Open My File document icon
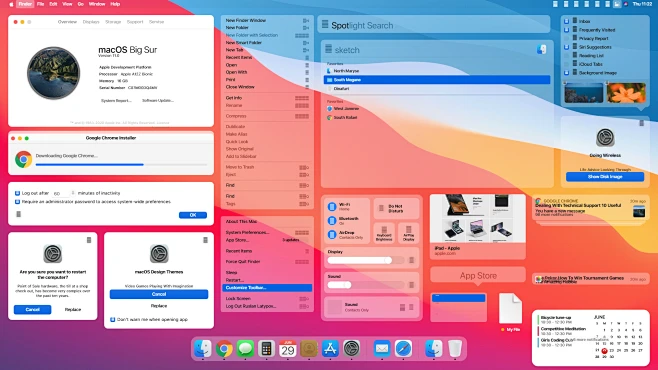This screenshot has width=658, height=370. coord(510,309)
